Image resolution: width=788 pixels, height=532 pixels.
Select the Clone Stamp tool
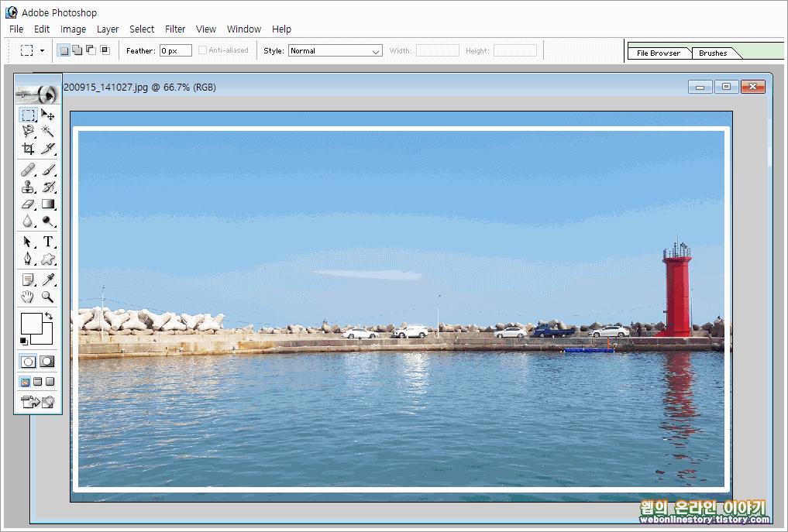pyautogui.click(x=28, y=187)
